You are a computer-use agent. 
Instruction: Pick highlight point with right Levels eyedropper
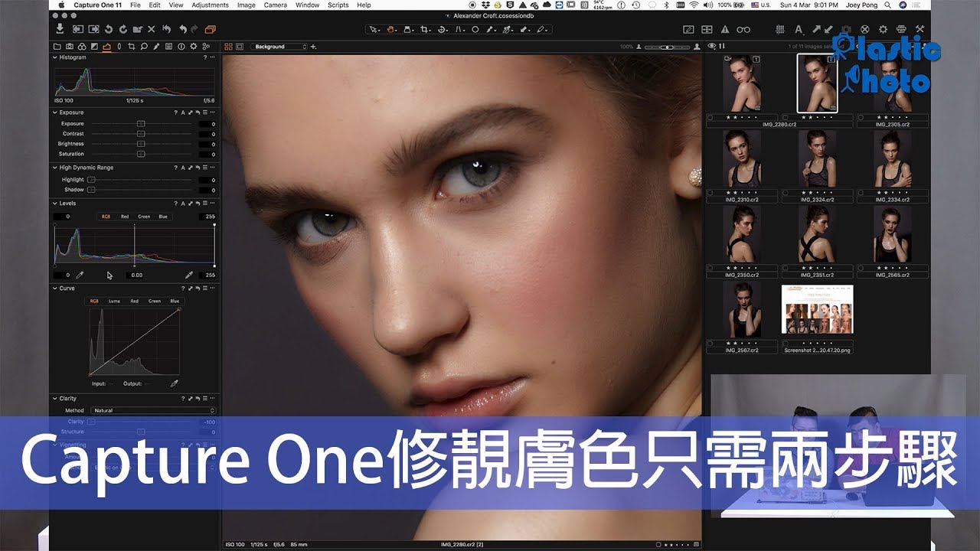pyautogui.click(x=189, y=275)
